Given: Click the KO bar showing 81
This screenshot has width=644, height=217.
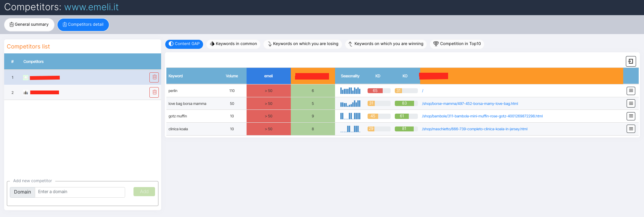Looking at the screenshot, I should [406, 129].
